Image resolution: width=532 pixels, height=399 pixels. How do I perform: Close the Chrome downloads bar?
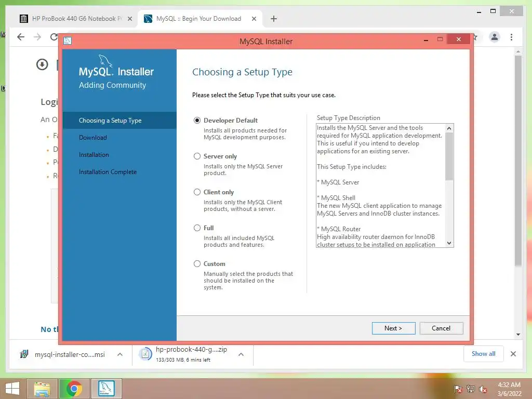[x=513, y=354]
